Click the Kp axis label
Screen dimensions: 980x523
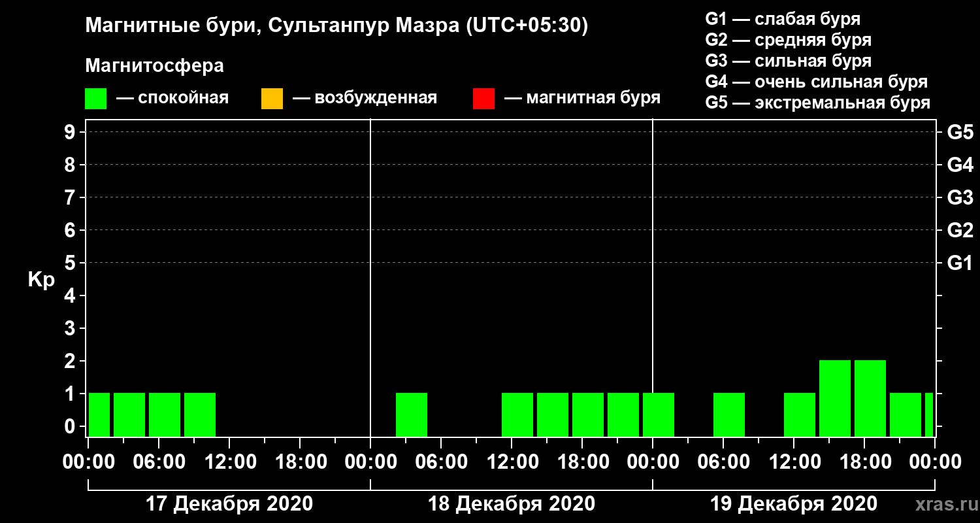(x=41, y=280)
